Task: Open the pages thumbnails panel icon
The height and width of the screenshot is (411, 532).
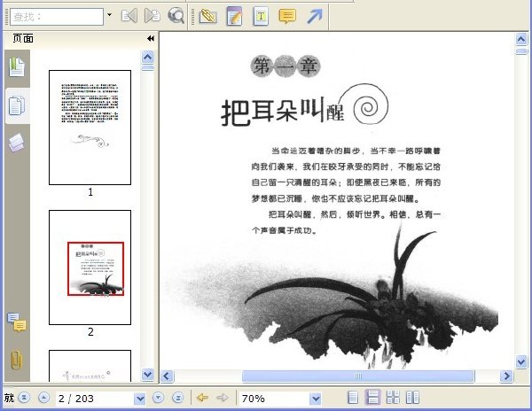Action: (x=17, y=105)
